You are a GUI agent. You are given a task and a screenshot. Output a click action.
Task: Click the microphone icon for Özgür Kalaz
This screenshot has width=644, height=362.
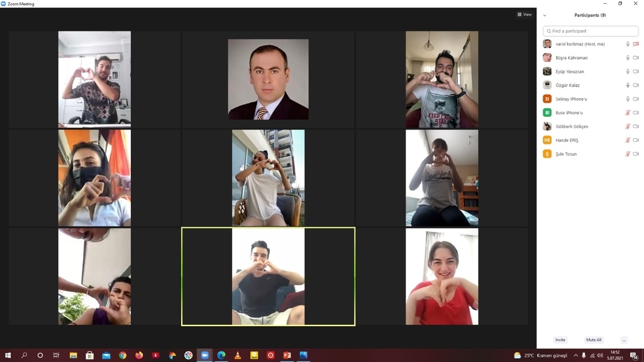627,85
